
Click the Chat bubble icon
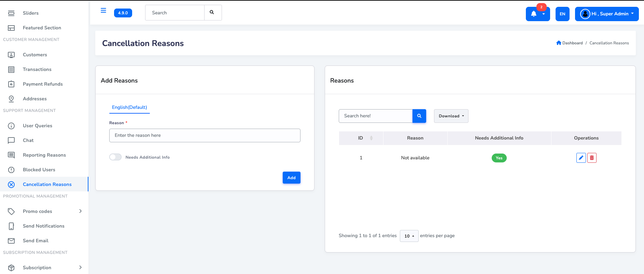(11, 141)
